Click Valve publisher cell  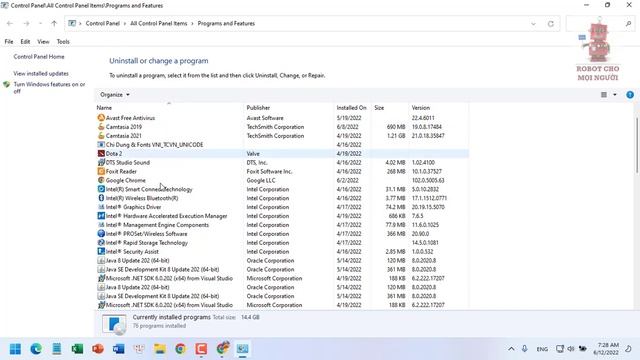click(253, 153)
